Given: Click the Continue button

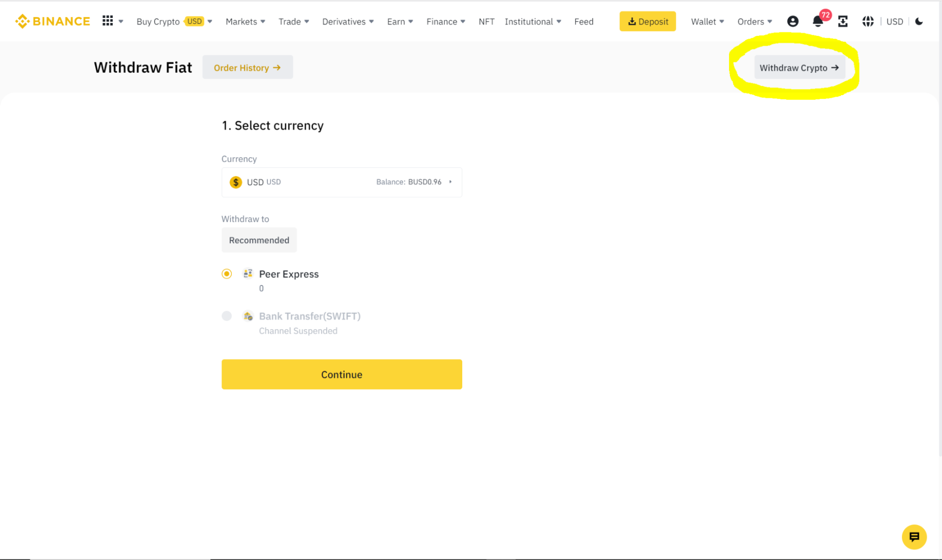Looking at the screenshot, I should point(342,374).
